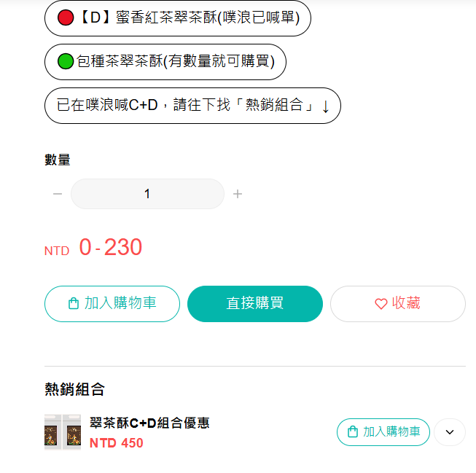Open the left combo product thumbnail
The width and height of the screenshot is (476, 473).
[x=52, y=432]
